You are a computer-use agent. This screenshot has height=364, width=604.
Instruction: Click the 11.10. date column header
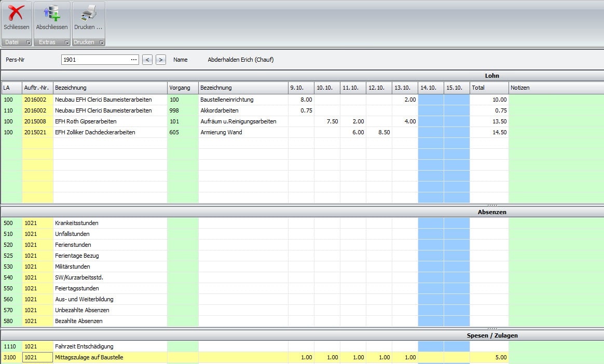click(x=353, y=88)
